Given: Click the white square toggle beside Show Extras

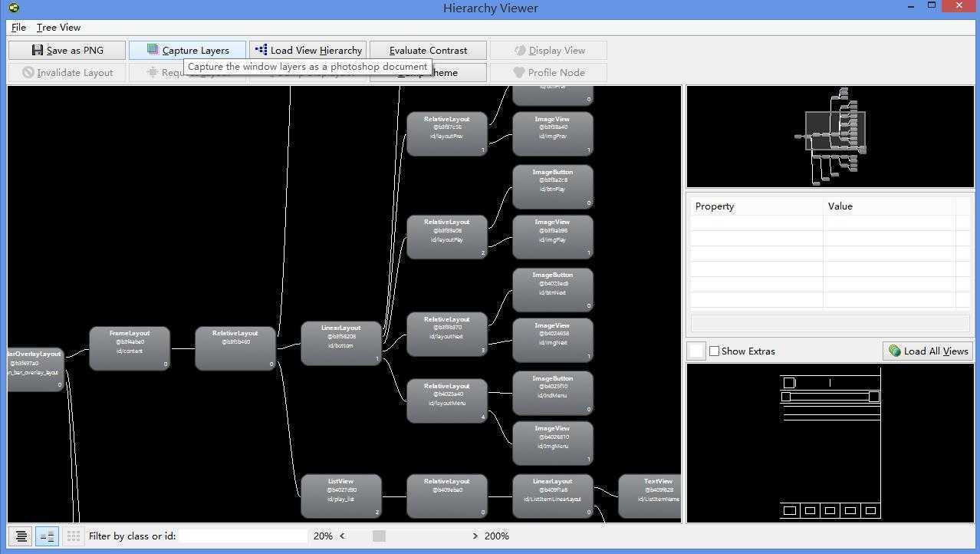Looking at the screenshot, I should (x=696, y=351).
